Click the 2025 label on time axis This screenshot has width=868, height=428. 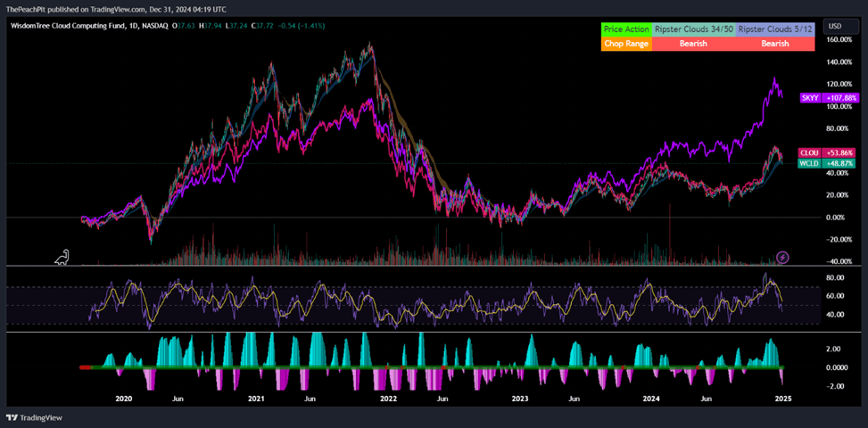point(782,399)
